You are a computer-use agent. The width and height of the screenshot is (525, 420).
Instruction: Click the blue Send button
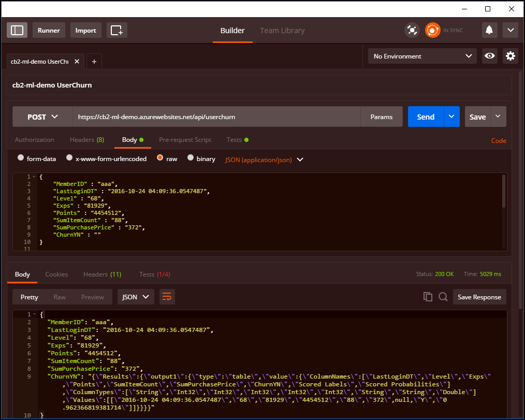pyautogui.click(x=426, y=117)
